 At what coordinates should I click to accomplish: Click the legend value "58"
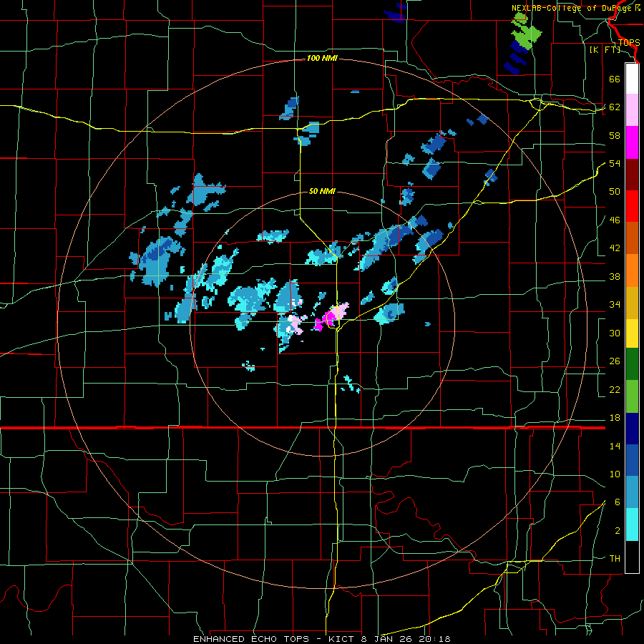615,135
